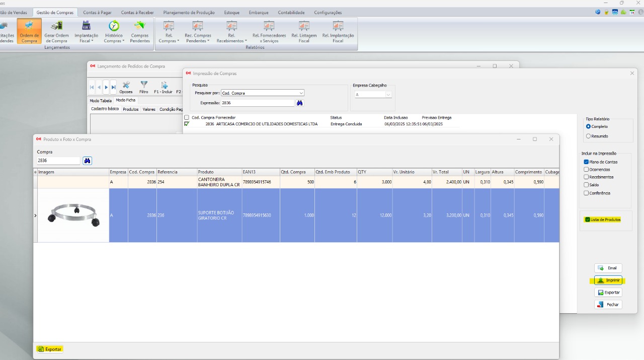Image resolution: width=644 pixels, height=360 pixels.
Task: Uncheck the Plano de Contas checkbox
Action: click(x=586, y=162)
